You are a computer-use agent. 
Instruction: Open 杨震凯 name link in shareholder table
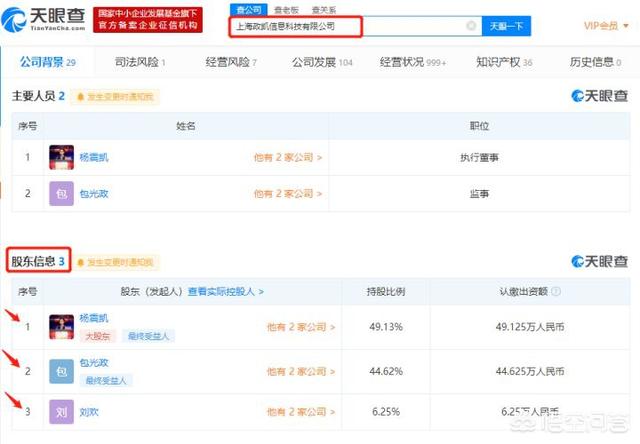(x=94, y=318)
